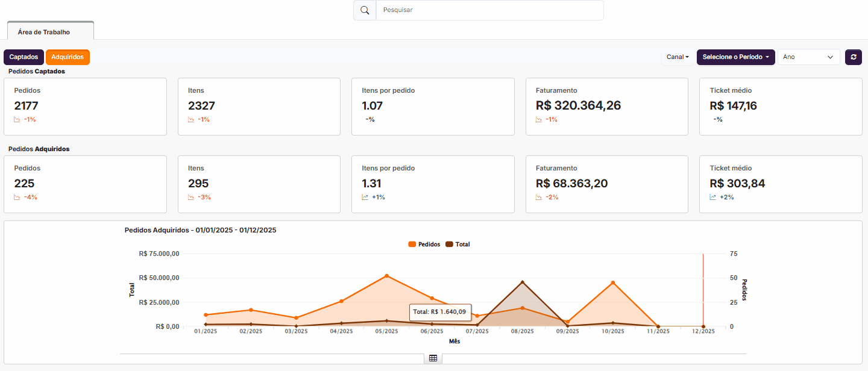Click the Adquiridos Faturamento -2% trend icon

click(x=539, y=198)
